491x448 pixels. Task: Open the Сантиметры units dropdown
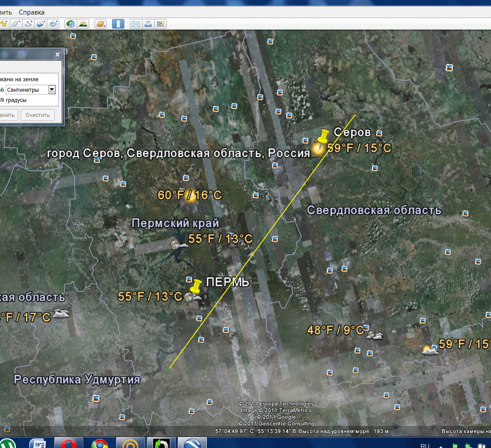(52, 90)
